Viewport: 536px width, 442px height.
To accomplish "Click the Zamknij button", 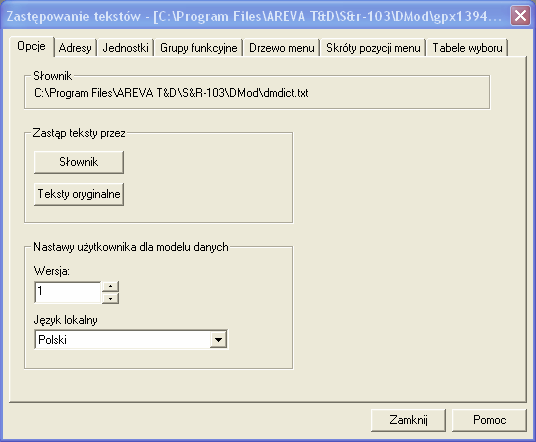I will 408,420.
